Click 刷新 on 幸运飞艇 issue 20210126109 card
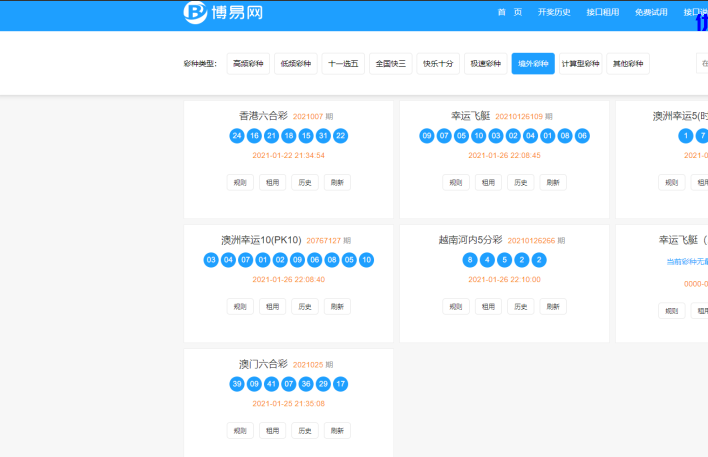 click(553, 182)
